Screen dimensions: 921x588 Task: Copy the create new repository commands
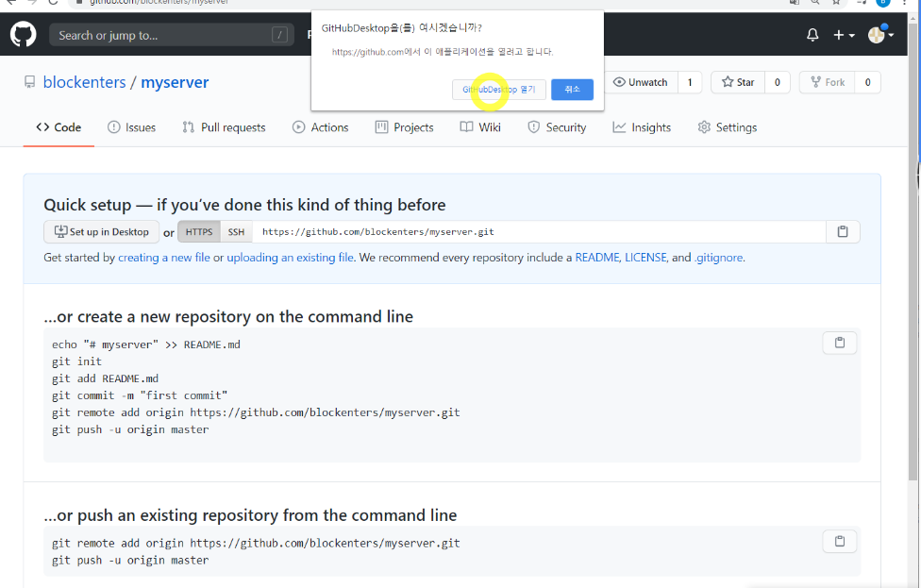click(840, 343)
